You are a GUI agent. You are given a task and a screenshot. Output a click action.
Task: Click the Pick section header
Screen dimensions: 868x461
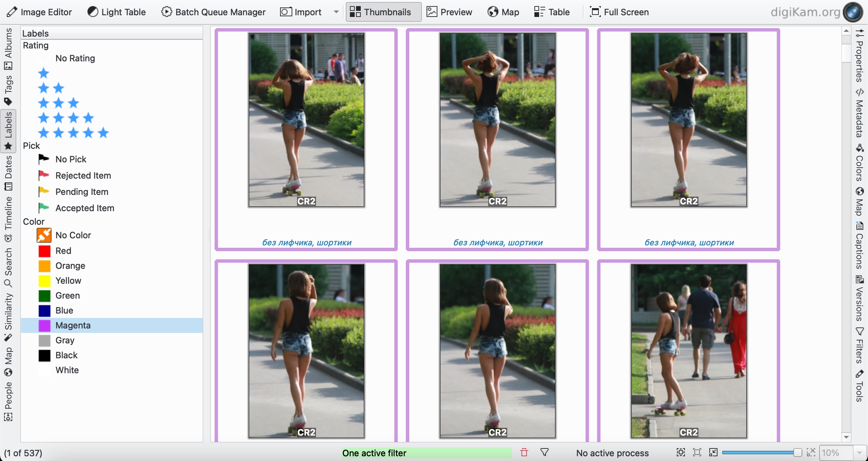pos(31,146)
